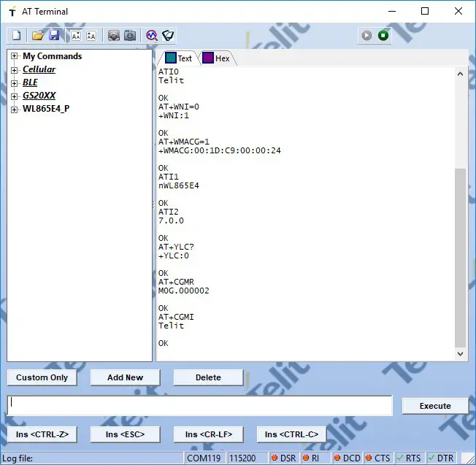
Task: Save using the floppy disk icon
Action: tap(54, 36)
